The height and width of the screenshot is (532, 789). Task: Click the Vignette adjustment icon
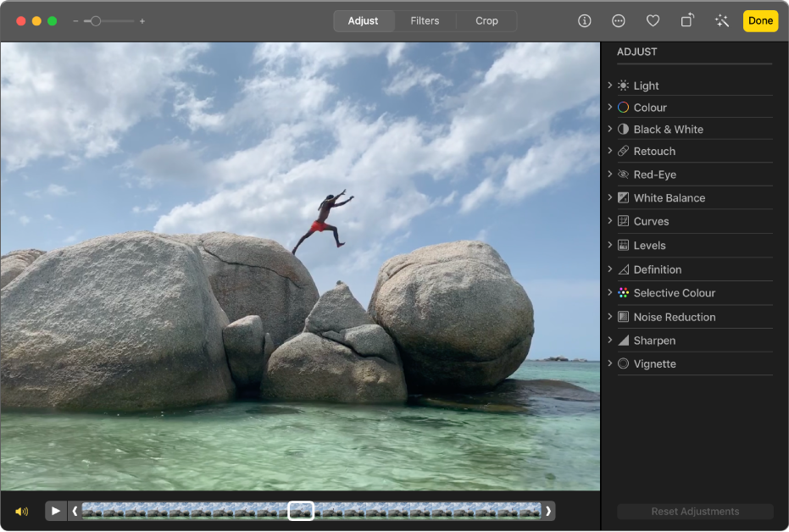(x=624, y=363)
